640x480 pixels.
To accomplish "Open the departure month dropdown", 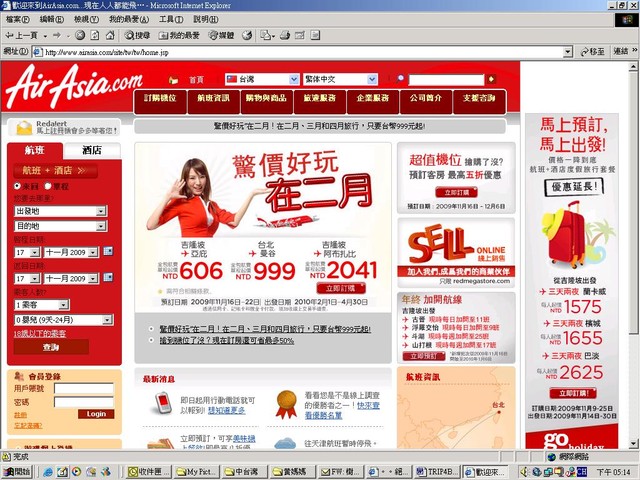I will [x=71, y=252].
